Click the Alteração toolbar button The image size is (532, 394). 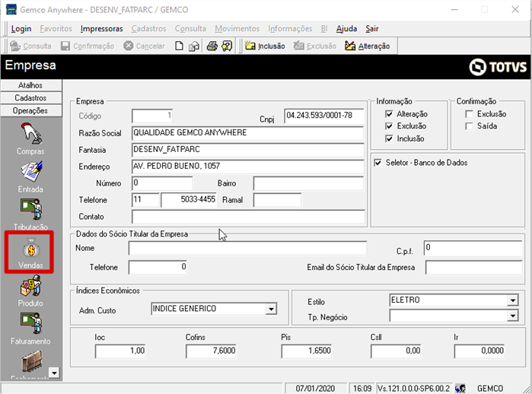[367, 46]
